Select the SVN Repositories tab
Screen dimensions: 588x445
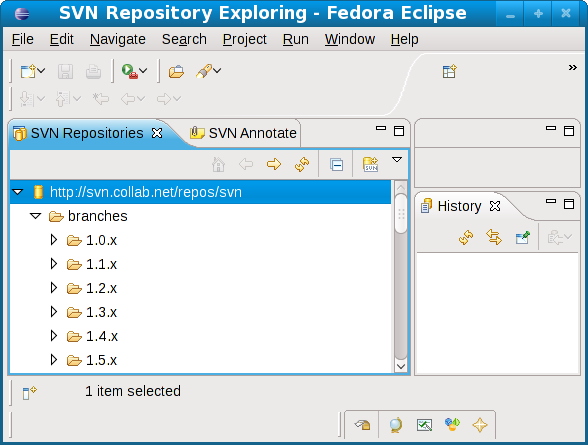click(87, 133)
